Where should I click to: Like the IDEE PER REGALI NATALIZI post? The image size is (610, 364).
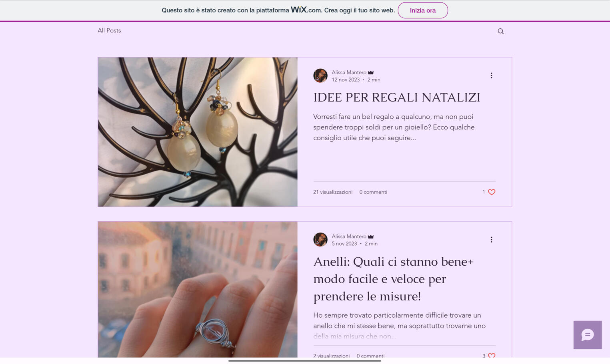[492, 192]
